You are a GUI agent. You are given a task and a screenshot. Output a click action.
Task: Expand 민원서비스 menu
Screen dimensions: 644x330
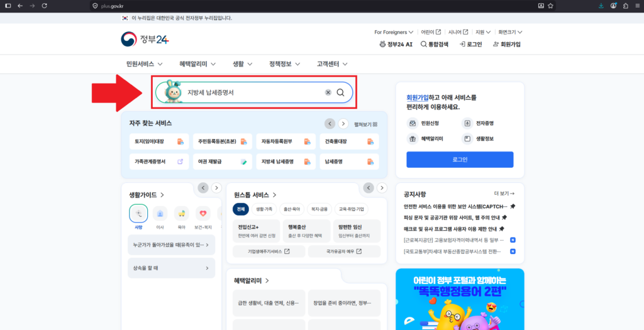[x=145, y=64]
